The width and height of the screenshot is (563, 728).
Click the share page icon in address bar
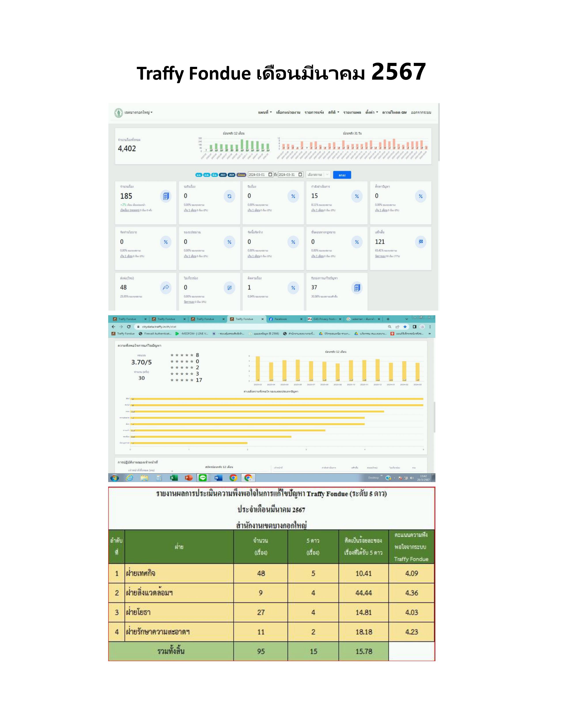point(397,327)
